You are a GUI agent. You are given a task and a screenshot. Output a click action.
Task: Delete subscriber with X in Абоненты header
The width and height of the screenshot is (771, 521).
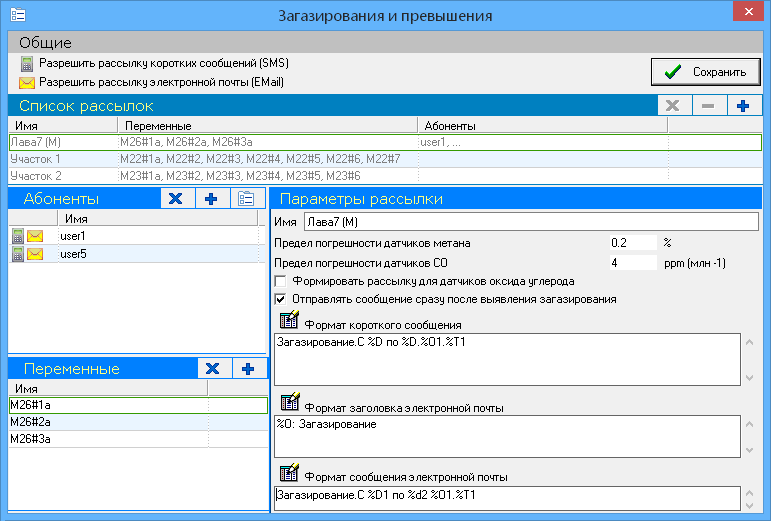point(176,199)
